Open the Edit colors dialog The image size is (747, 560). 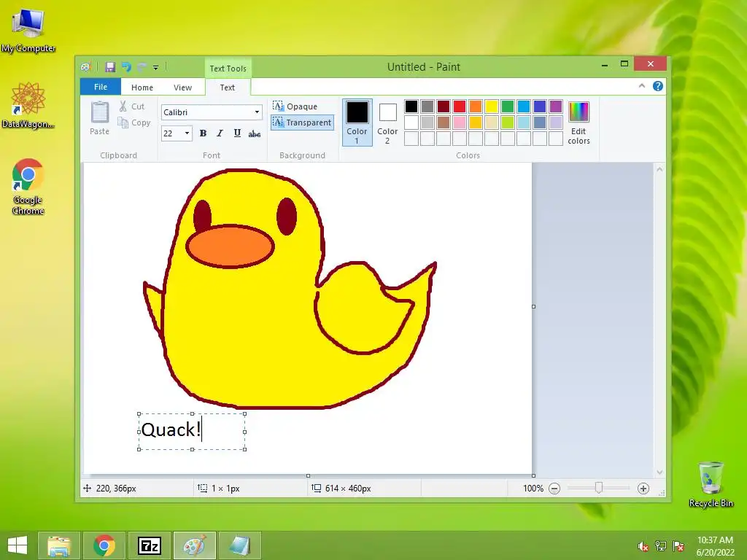(x=578, y=122)
